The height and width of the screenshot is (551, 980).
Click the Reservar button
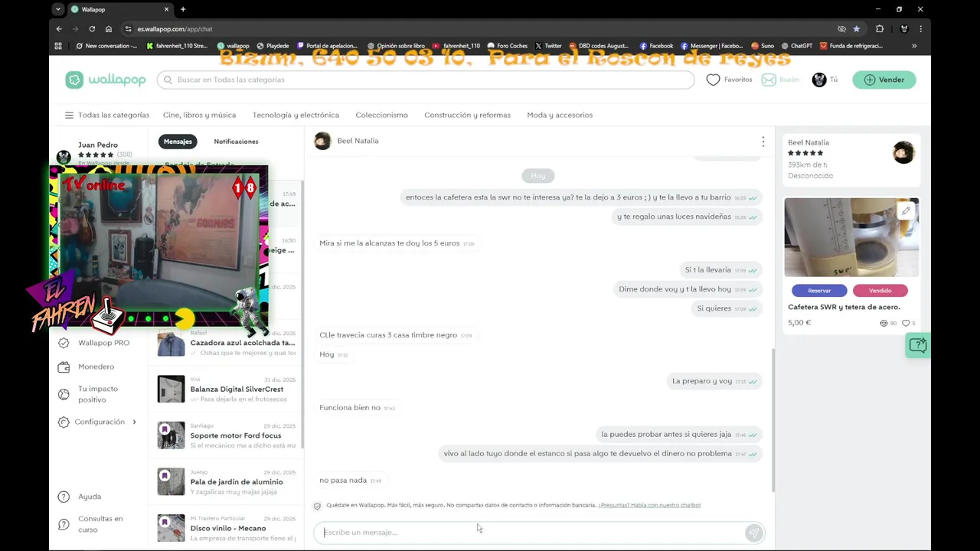coord(819,291)
